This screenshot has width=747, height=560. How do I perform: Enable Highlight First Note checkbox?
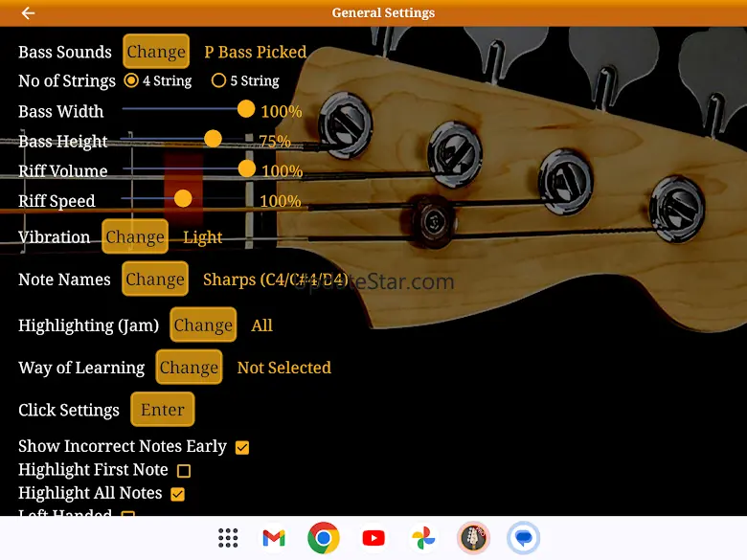point(184,471)
